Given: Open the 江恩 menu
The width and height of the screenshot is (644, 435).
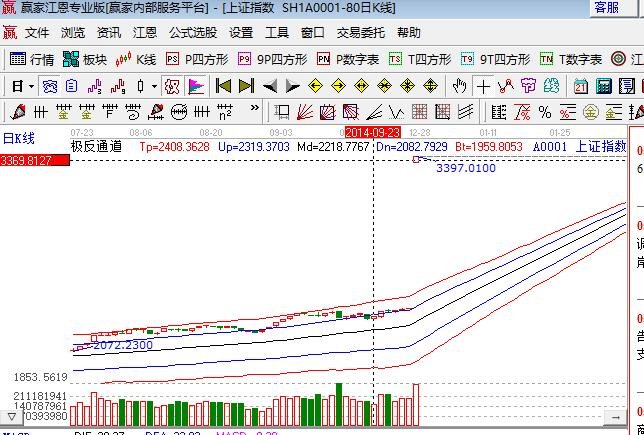Looking at the screenshot, I should (145, 32).
